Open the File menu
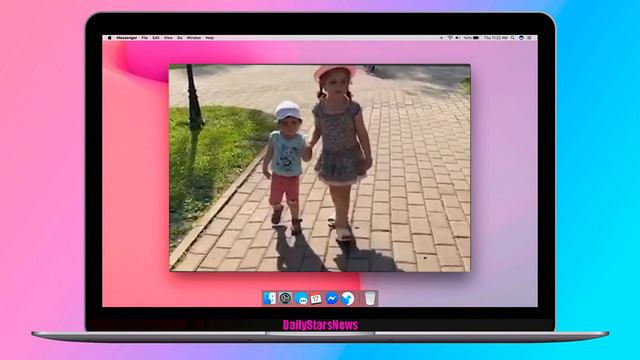This screenshot has height=360, width=640. 144,38
